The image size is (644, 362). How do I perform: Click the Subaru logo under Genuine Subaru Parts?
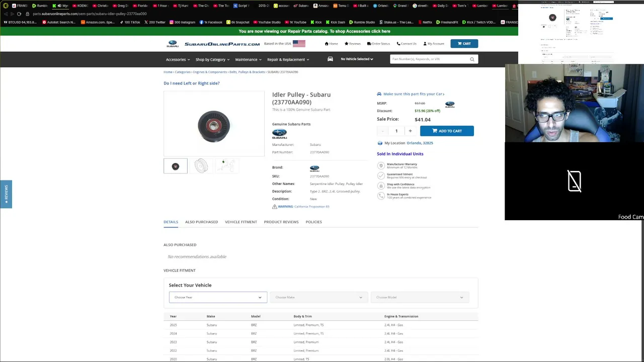tap(279, 134)
